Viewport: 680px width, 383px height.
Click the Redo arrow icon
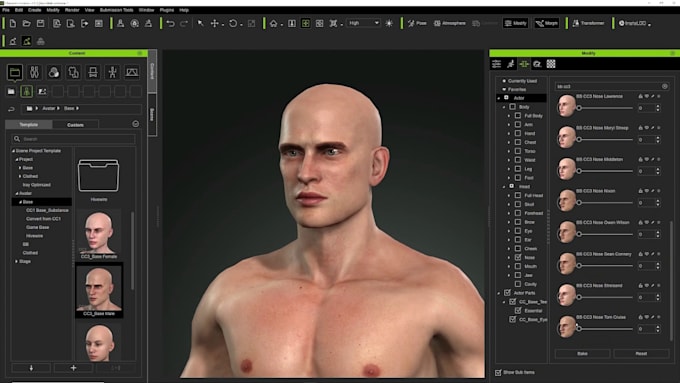click(x=184, y=23)
